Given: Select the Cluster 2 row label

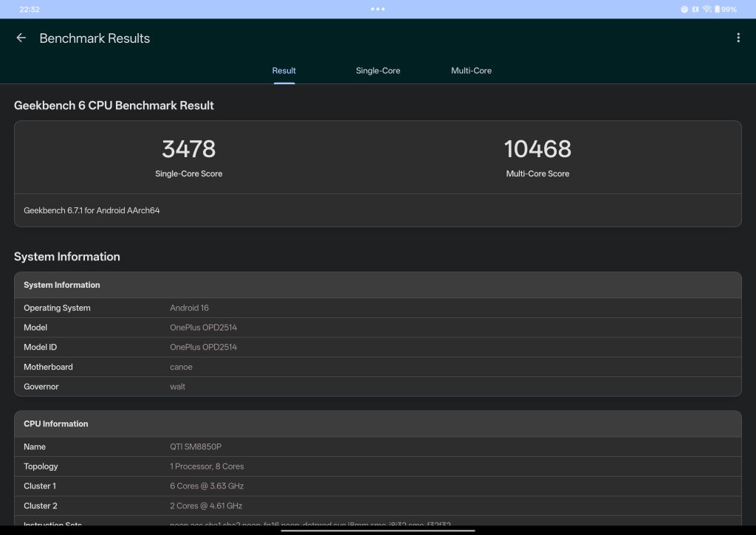Looking at the screenshot, I should click(40, 505).
